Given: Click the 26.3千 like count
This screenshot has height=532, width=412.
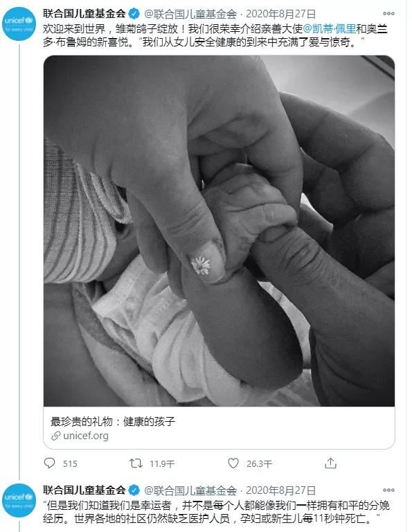Looking at the screenshot, I should coord(259,464).
